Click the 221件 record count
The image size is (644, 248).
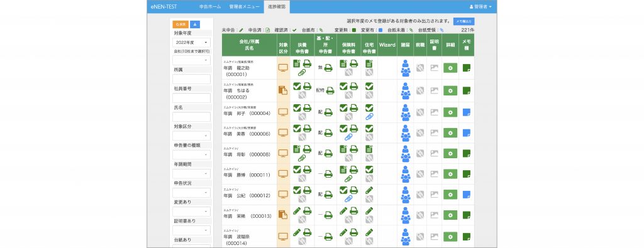467,30
